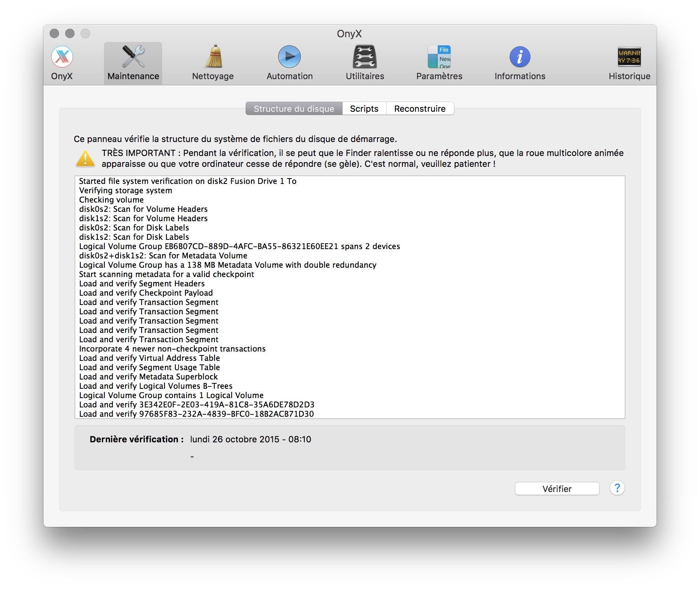Click log line 'Load and verify 97685F83-232A-4839'
The image size is (700, 589).
(196, 414)
